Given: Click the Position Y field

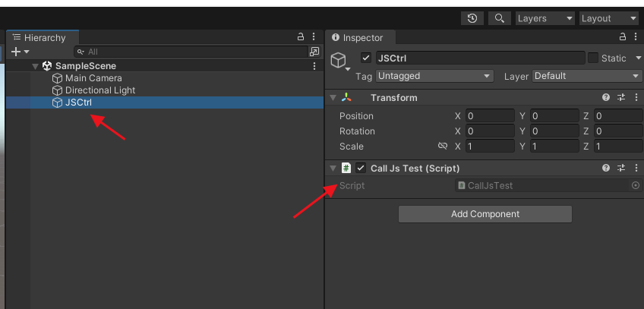Looking at the screenshot, I should coord(554,116).
